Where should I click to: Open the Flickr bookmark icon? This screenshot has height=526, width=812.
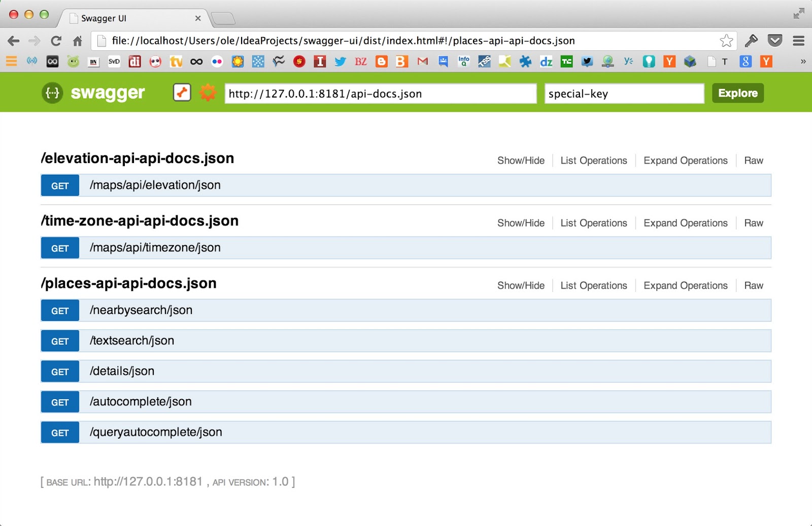(217, 61)
